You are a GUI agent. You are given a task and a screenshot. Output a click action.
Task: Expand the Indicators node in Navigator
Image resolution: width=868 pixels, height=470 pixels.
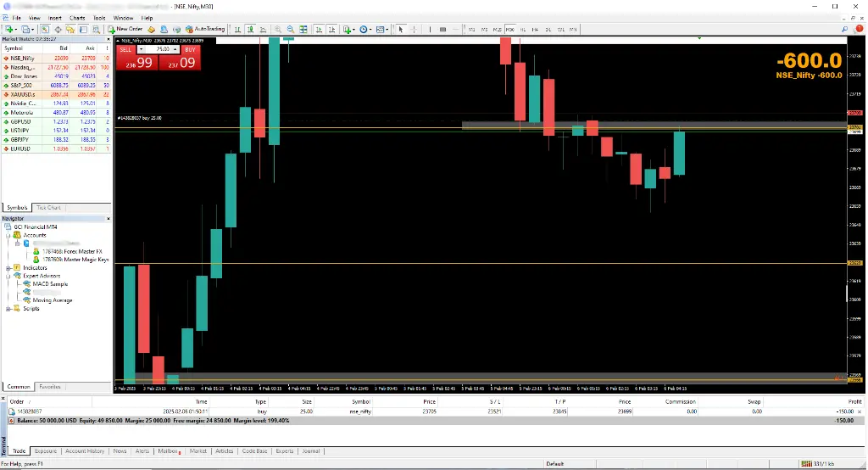pyautogui.click(x=8, y=268)
